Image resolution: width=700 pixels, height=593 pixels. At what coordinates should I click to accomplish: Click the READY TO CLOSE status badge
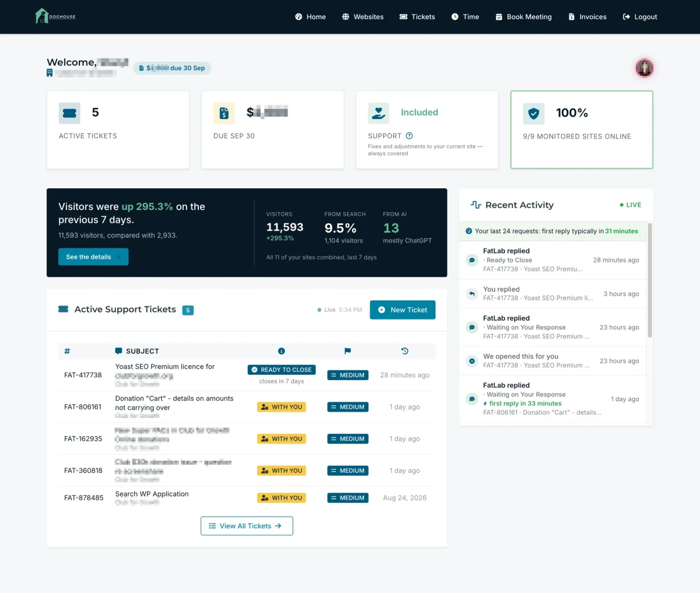click(x=282, y=370)
